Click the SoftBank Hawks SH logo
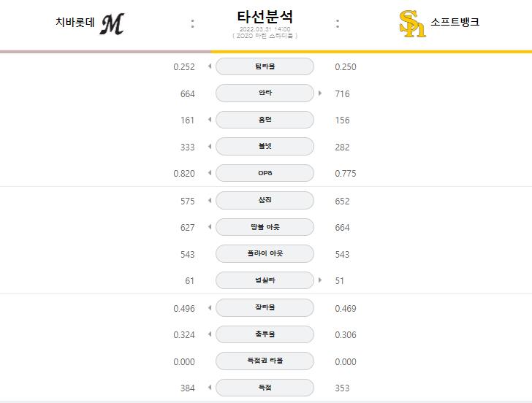Viewport: 532px width, 403px height. click(x=412, y=23)
